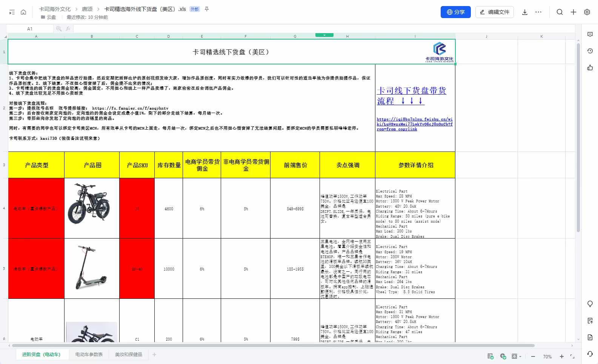Viewport: 598px width, 364px height.
Task: Click the red 电动车（重点爆款产品）cell
Action: pos(36,208)
